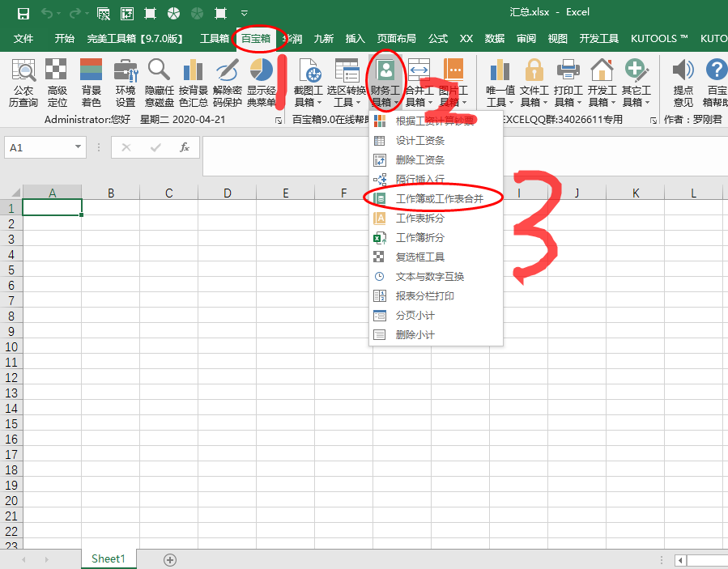Viewport: 728px width, 569px height.
Task: Select 删除工资条 menu item
Action: [436, 159]
